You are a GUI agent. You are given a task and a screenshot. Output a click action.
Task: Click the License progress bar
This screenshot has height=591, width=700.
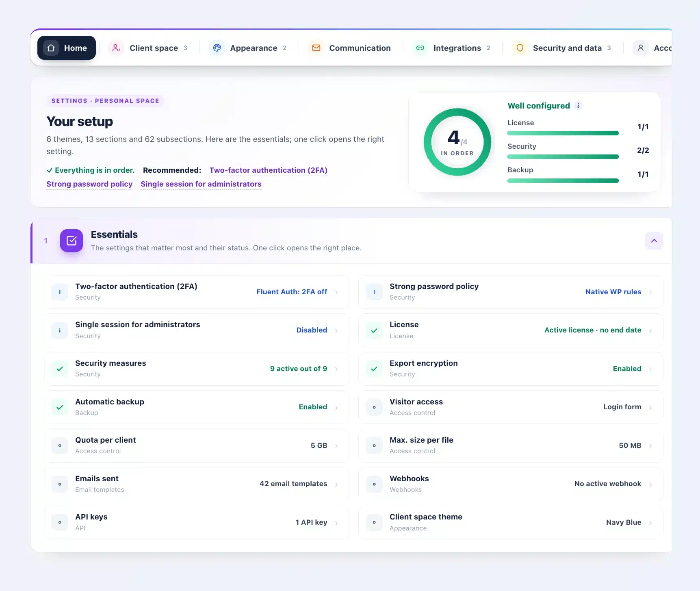pos(563,133)
